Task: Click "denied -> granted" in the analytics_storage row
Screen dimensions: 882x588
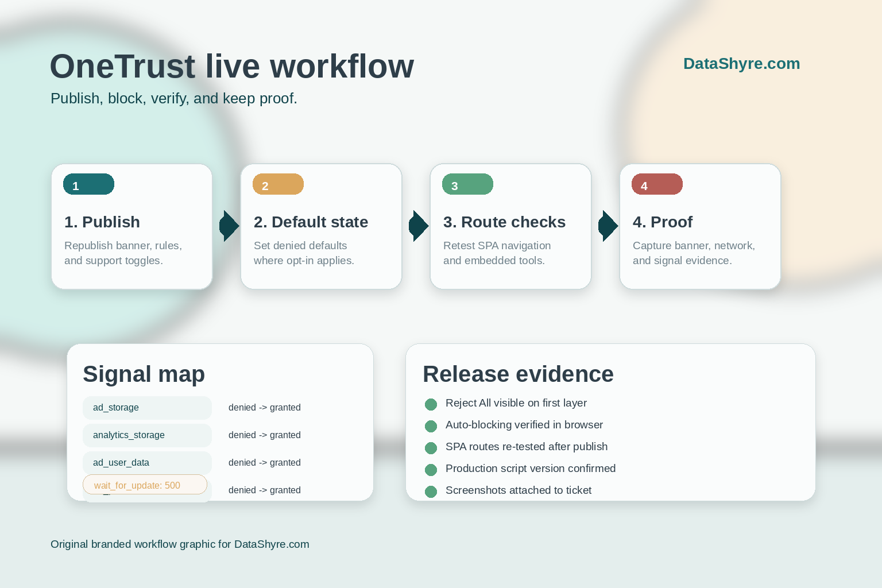Action: [265, 435]
